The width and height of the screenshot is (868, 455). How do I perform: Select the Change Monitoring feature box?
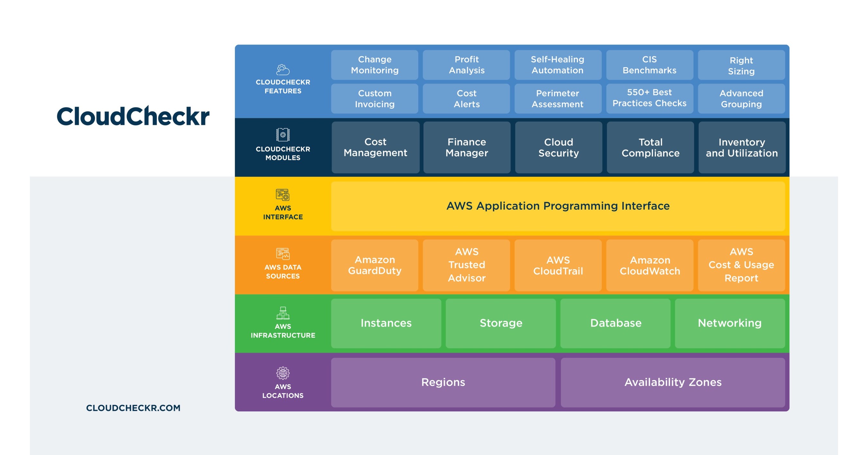click(x=375, y=65)
